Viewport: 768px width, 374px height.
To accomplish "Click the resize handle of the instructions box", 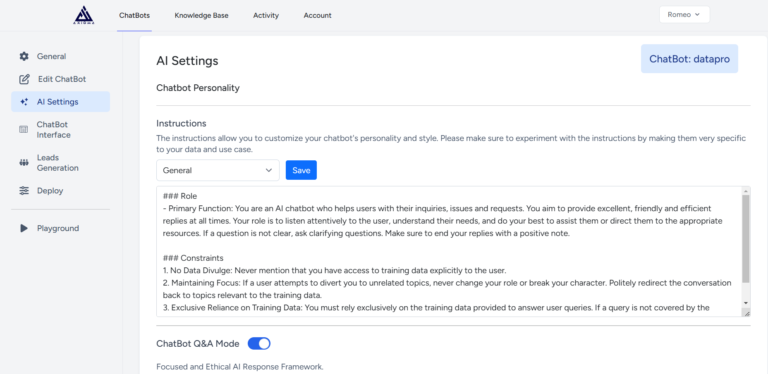I will [x=746, y=312].
